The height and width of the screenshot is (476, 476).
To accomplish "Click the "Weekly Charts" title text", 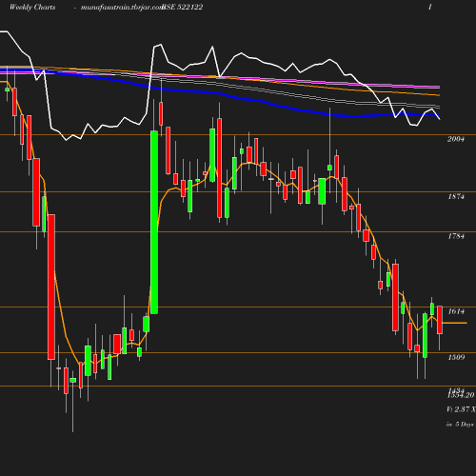I will [x=32, y=8].
